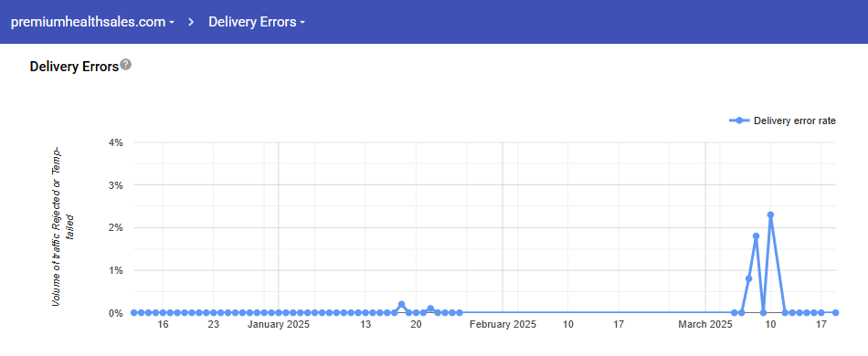
Task: Click the Delivery error rate legend entry
Action: tap(783, 120)
